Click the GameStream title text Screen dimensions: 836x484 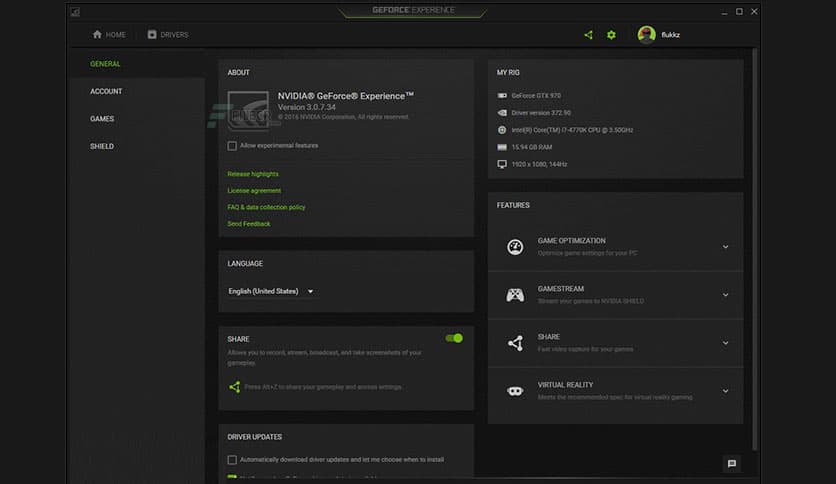pyautogui.click(x=560, y=288)
